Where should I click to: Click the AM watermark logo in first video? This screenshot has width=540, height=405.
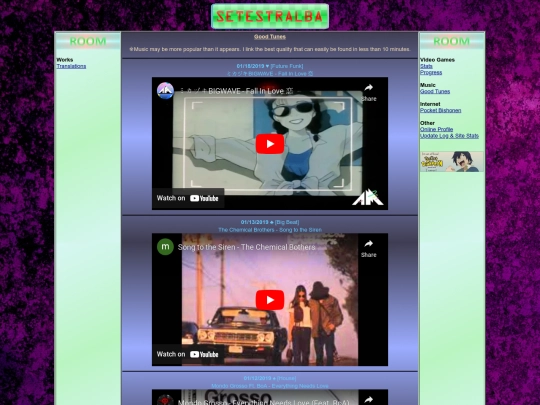367,197
